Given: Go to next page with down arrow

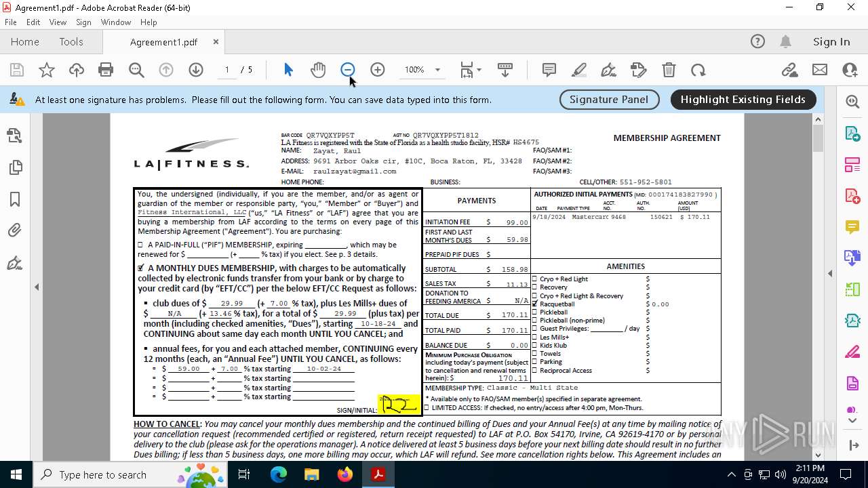Looking at the screenshot, I should coord(196,70).
